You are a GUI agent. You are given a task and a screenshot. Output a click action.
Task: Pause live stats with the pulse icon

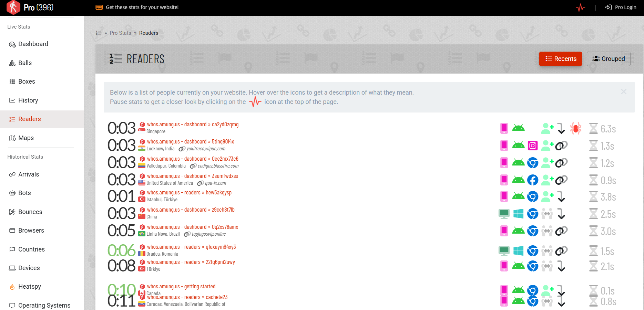581,7
